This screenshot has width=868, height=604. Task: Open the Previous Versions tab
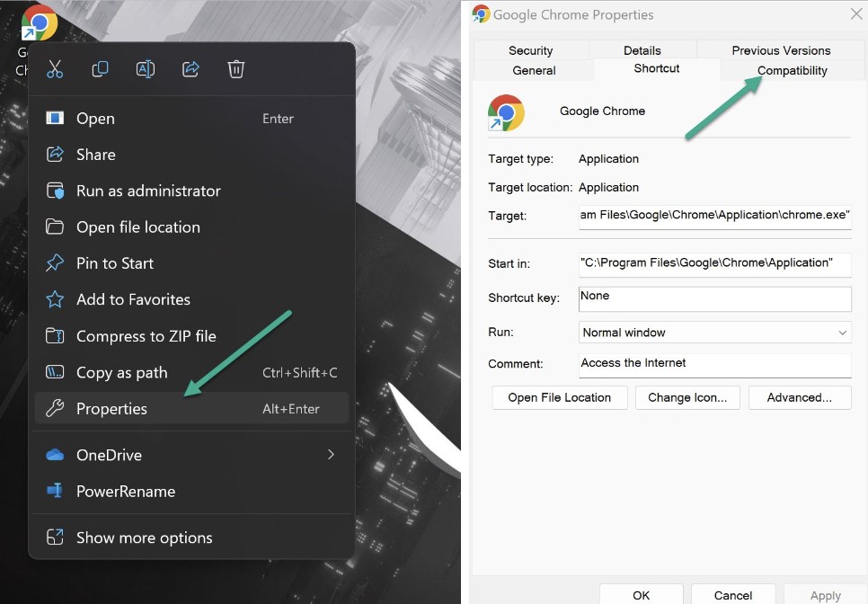[x=780, y=50]
